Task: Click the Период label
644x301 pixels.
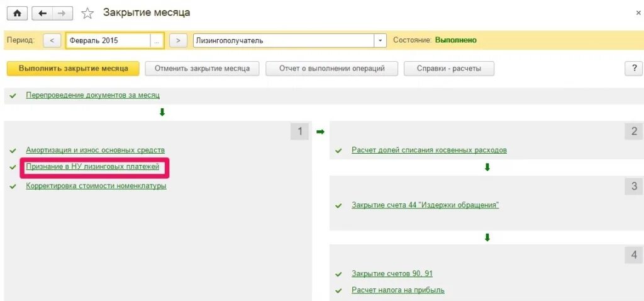Action: coord(21,40)
